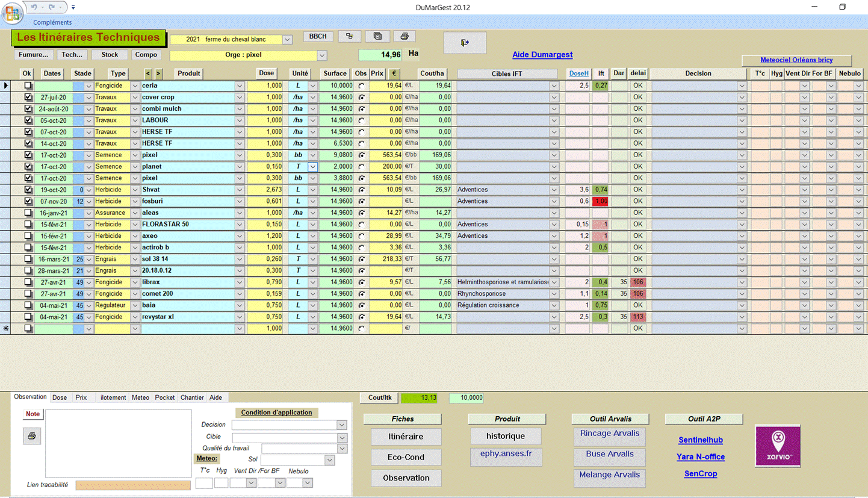This screenshot has height=498, width=868.
Task: Switch to the Chantier tab
Action: (192, 397)
